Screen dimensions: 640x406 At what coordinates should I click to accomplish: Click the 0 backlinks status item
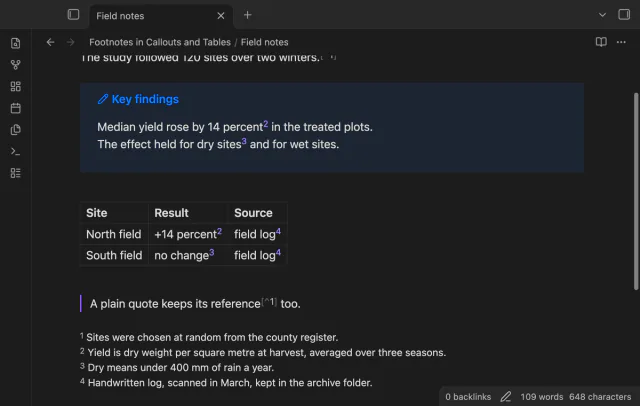pyautogui.click(x=468, y=397)
